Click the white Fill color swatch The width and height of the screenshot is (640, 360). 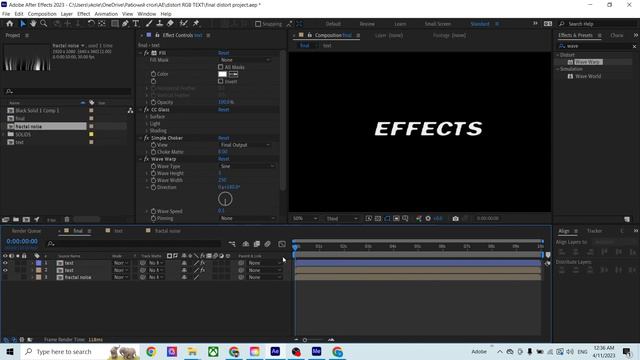click(x=222, y=74)
